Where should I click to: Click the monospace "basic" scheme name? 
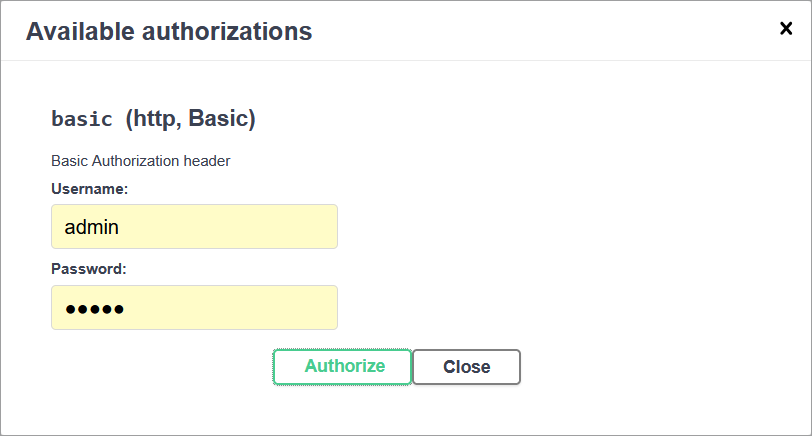pos(82,119)
